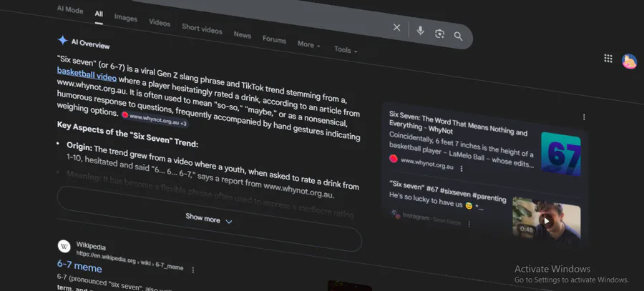
Task: Follow the basketball video link
Action: coord(87,74)
